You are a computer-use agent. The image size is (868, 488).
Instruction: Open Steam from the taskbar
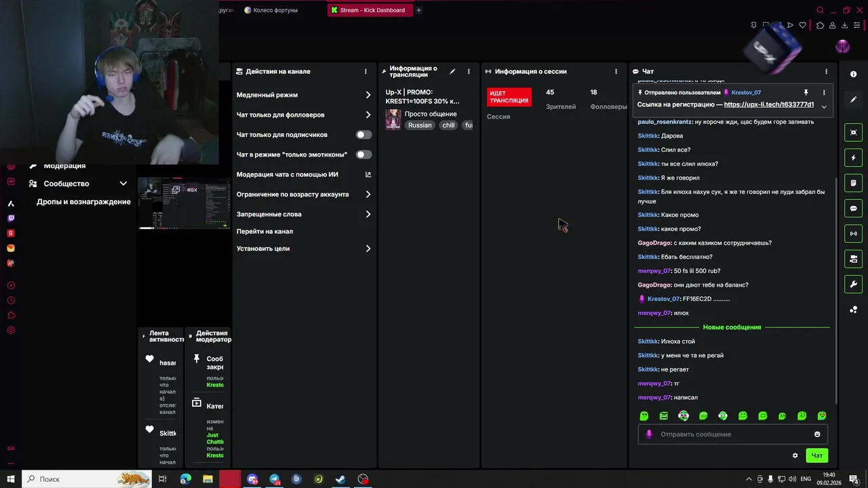click(340, 479)
